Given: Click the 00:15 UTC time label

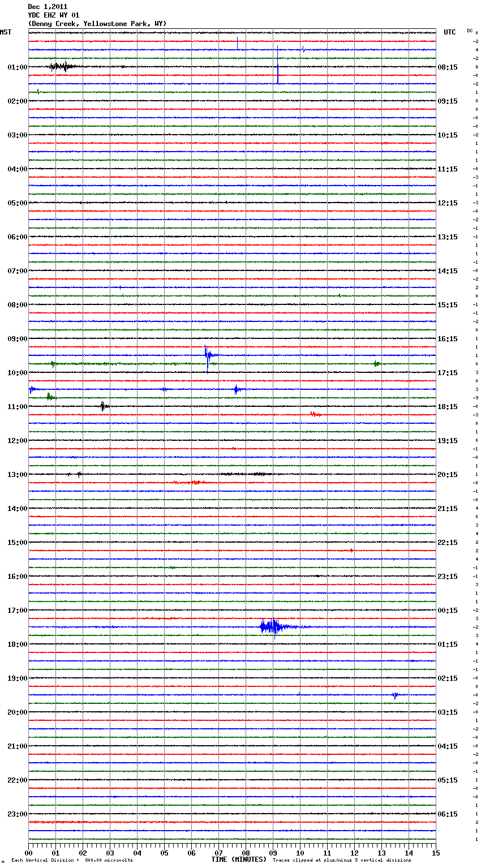Looking at the screenshot, I should [448, 611].
